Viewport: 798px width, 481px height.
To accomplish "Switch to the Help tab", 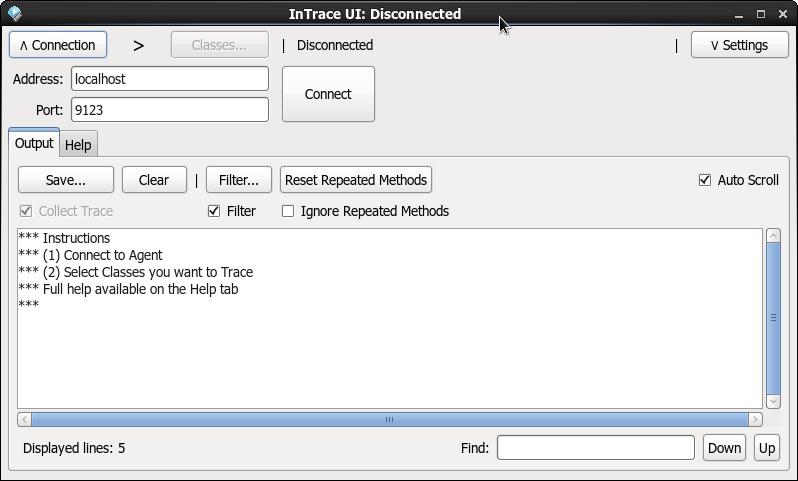I will pyautogui.click(x=78, y=145).
